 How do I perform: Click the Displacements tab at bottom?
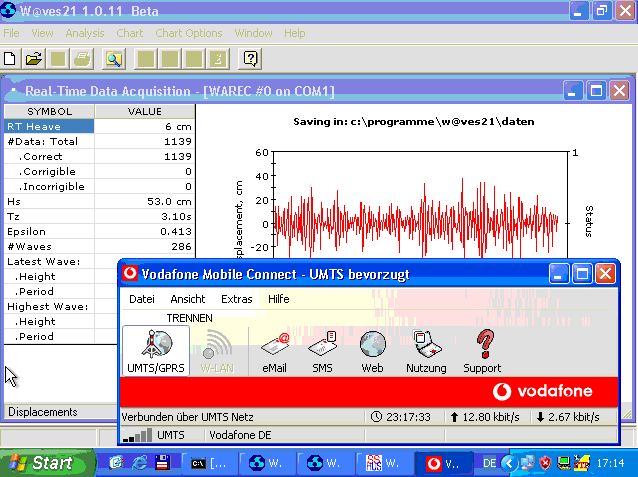[x=43, y=412]
